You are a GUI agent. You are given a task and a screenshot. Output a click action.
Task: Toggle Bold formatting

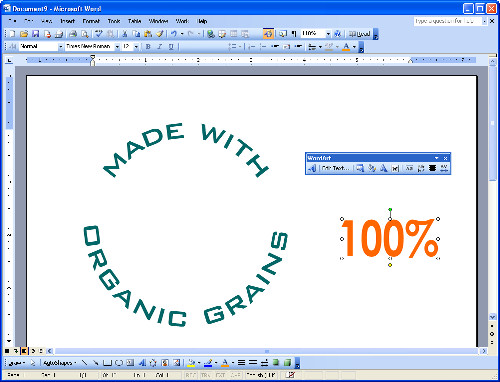tap(148, 47)
